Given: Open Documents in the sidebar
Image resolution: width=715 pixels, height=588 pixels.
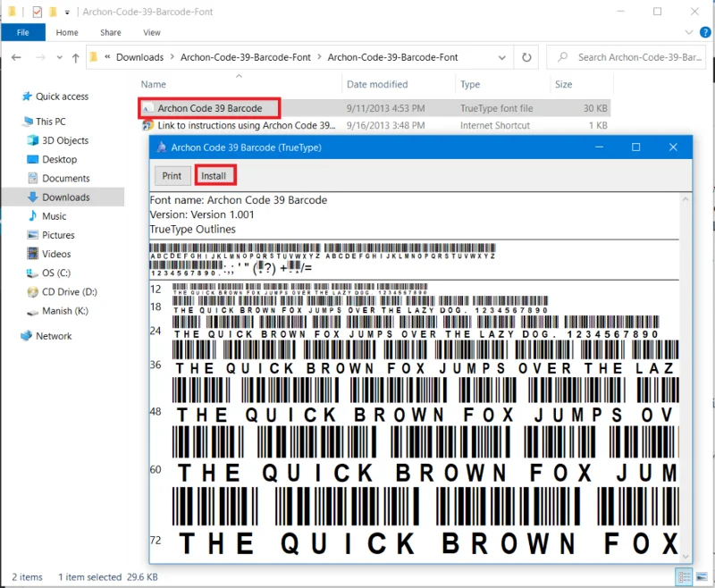Looking at the screenshot, I should 65,178.
